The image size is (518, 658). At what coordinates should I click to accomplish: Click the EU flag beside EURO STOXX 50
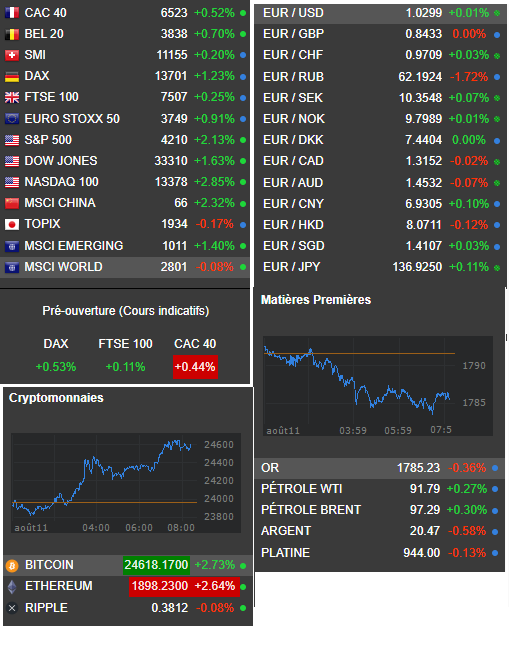(12, 119)
